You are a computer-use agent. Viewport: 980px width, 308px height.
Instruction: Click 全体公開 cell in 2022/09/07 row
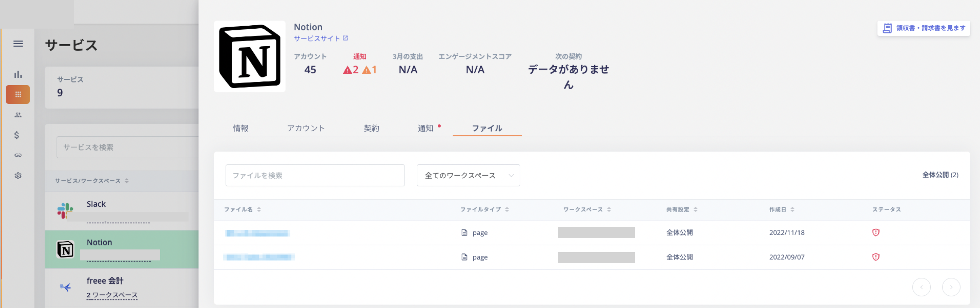point(679,257)
